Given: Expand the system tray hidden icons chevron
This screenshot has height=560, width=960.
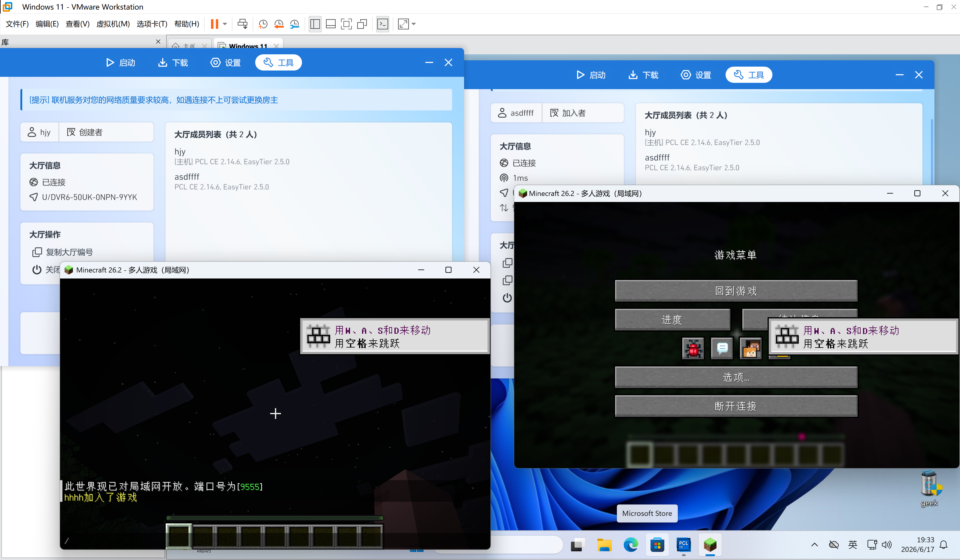Looking at the screenshot, I should [x=814, y=545].
